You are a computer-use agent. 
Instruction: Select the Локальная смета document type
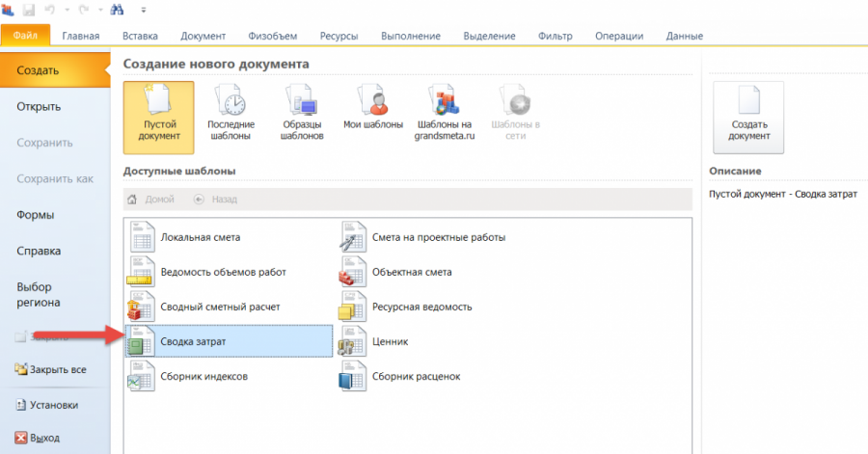coord(230,237)
